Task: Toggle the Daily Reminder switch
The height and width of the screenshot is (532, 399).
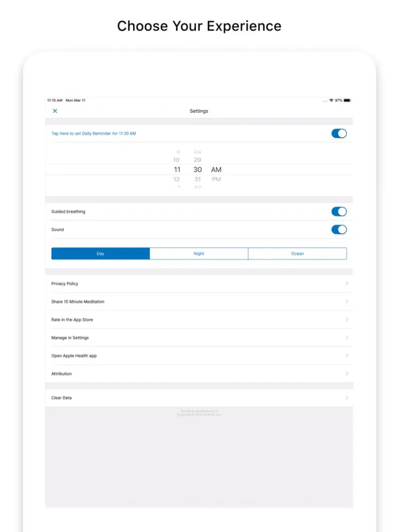Action: (x=339, y=134)
